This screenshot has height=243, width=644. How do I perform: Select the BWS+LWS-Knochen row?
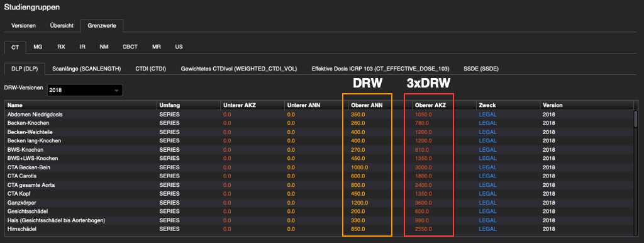click(x=319, y=158)
